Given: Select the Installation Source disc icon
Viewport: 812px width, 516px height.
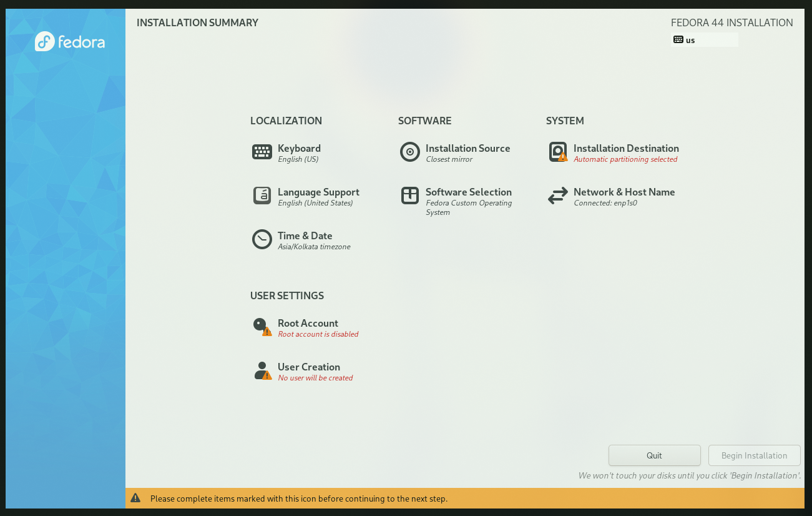Looking at the screenshot, I should tap(410, 152).
